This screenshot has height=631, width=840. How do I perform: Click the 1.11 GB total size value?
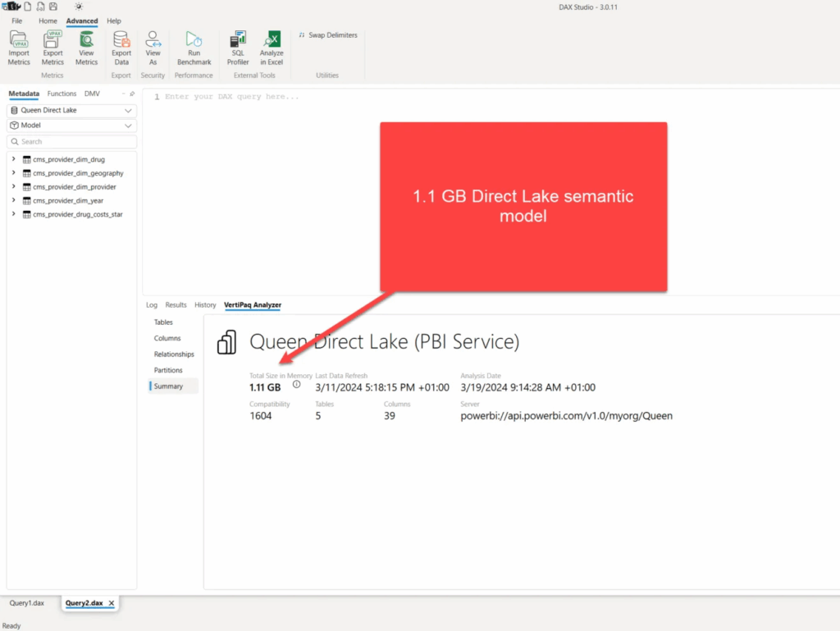tap(265, 387)
